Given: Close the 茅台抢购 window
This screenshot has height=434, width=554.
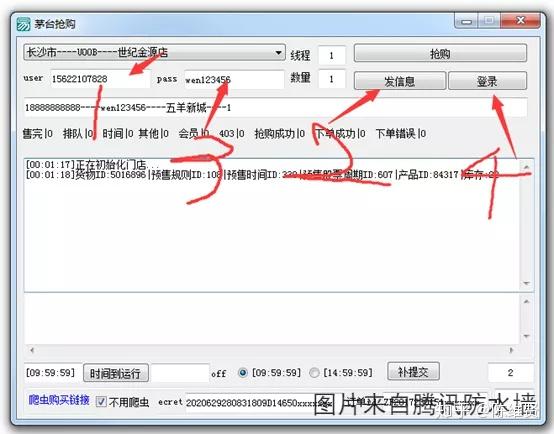Looking at the screenshot, I should 520,21.
